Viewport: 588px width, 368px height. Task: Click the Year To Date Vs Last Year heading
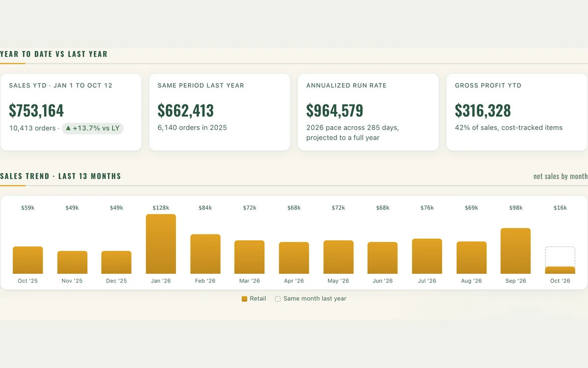[x=53, y=54]
